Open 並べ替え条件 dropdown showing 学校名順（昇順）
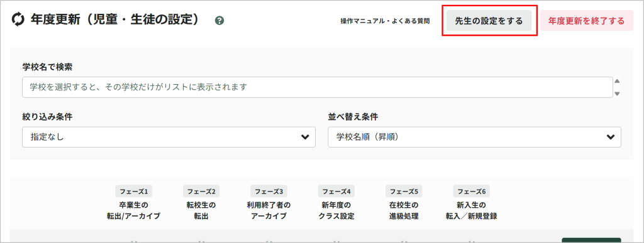This screenshot has width=644, height=243. [x=474, y=137]
